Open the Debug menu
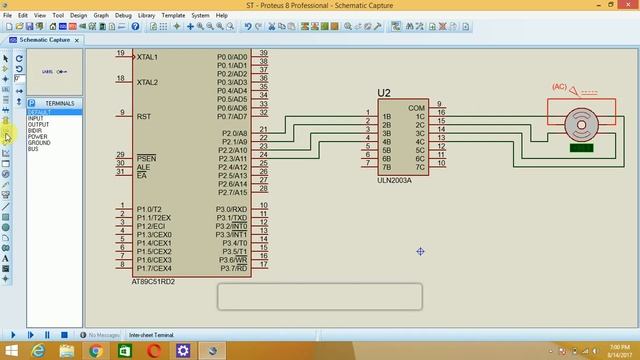Image resolution: width=640 pixels, height=360 pixels. [123, 15]
